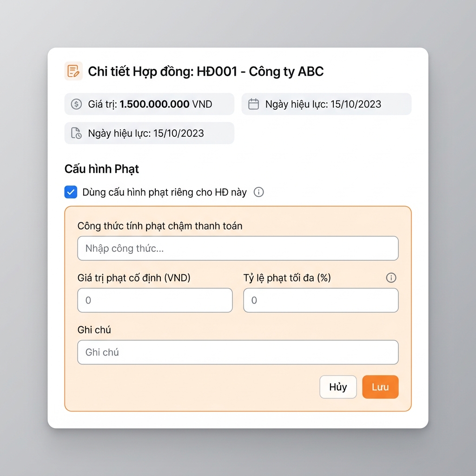Click the Công thức tính phạt chậm thanh toán label
The height and width of the screenshot is (476, 476).
click(x=160, y=226)
